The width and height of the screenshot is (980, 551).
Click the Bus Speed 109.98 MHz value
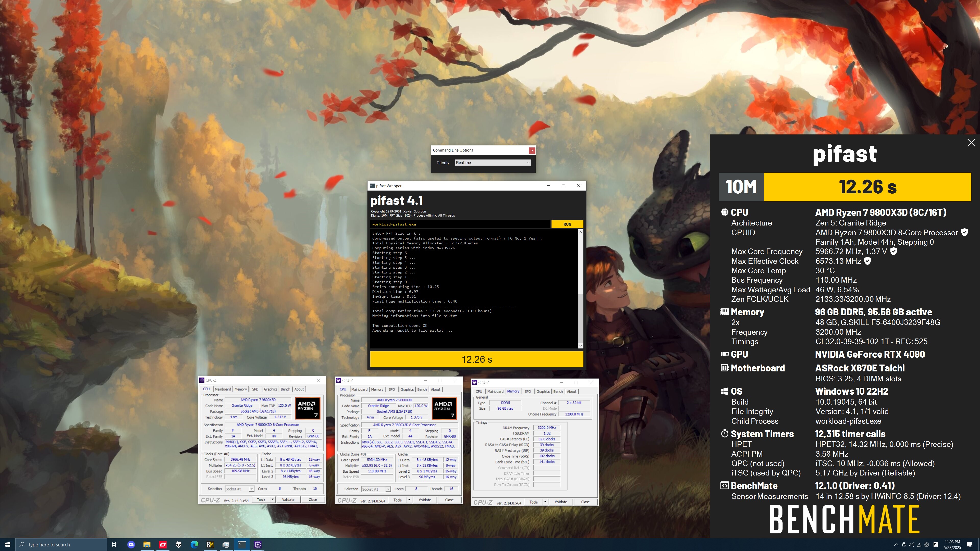coord(240,471)
